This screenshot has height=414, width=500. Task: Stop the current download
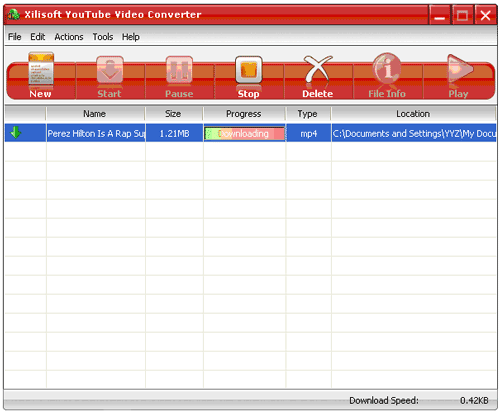coord(248,77)
